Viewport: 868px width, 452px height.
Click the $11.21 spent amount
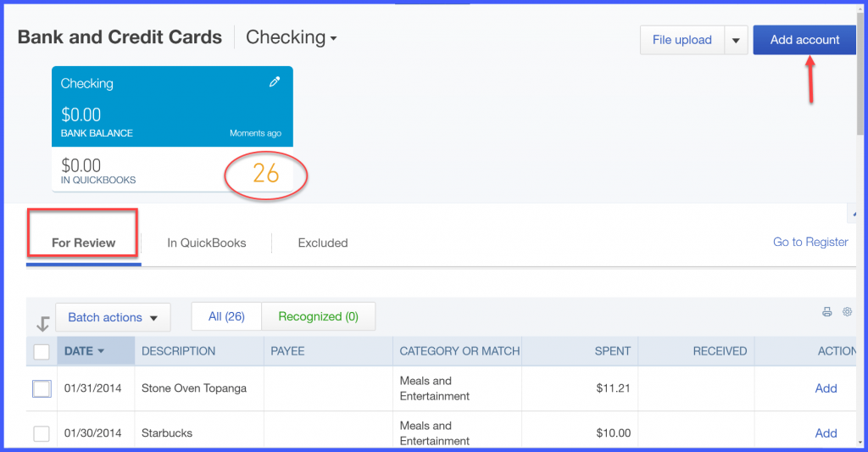pyautogui.click(x=614, y=388)
